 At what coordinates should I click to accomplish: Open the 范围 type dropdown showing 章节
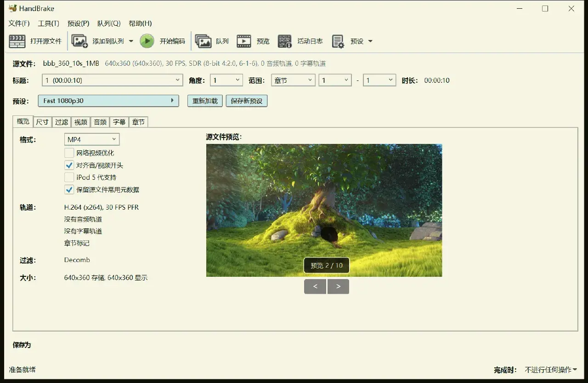[293, 80]
